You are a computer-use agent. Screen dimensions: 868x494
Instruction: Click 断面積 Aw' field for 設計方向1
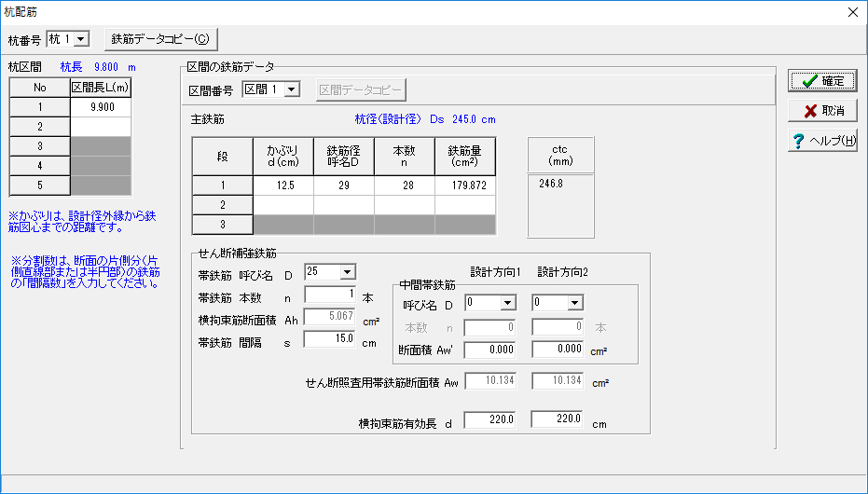tap(489, 350)
